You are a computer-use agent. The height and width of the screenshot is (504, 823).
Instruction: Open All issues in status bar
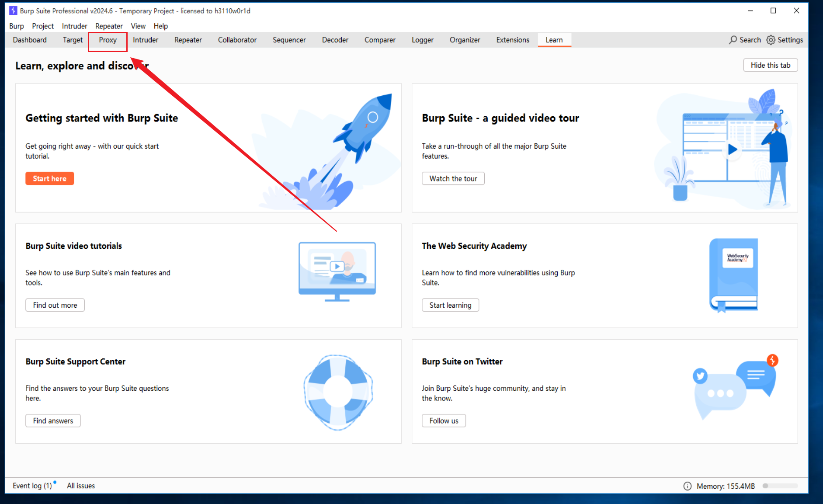(x=81, y=486)
